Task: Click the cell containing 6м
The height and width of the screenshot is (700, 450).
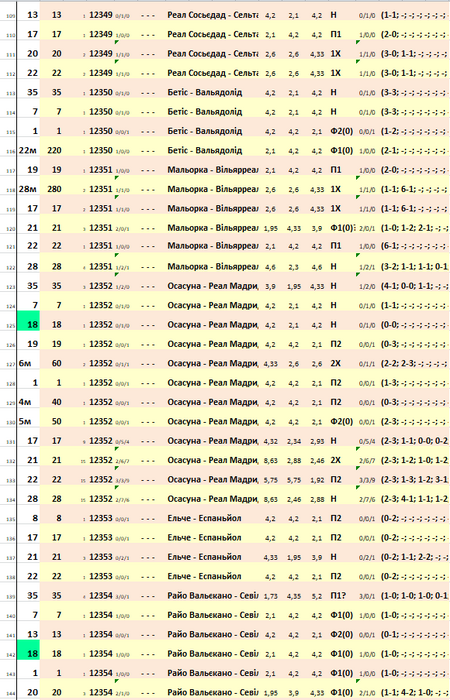Action: 29,363
